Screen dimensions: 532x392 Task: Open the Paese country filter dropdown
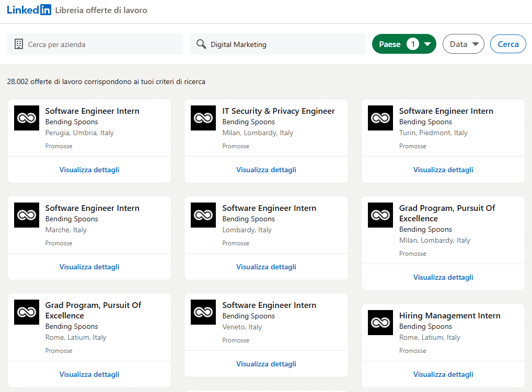click(403, 44)
